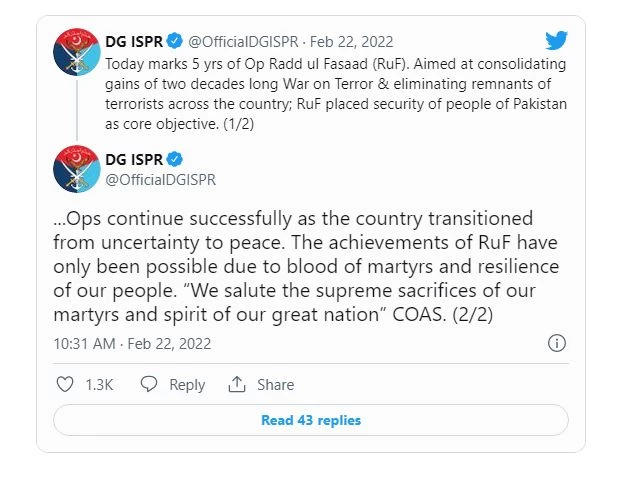Click the DG ISPR name in the second tweet

(133, 160)
